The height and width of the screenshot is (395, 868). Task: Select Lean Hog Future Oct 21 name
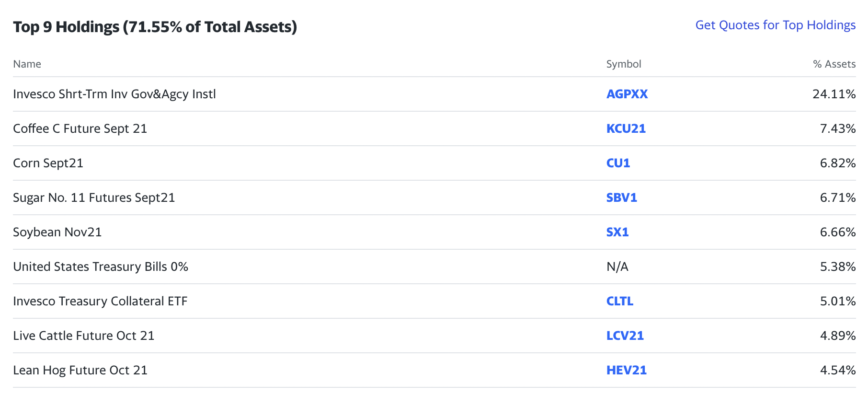(x=80, y=370)
